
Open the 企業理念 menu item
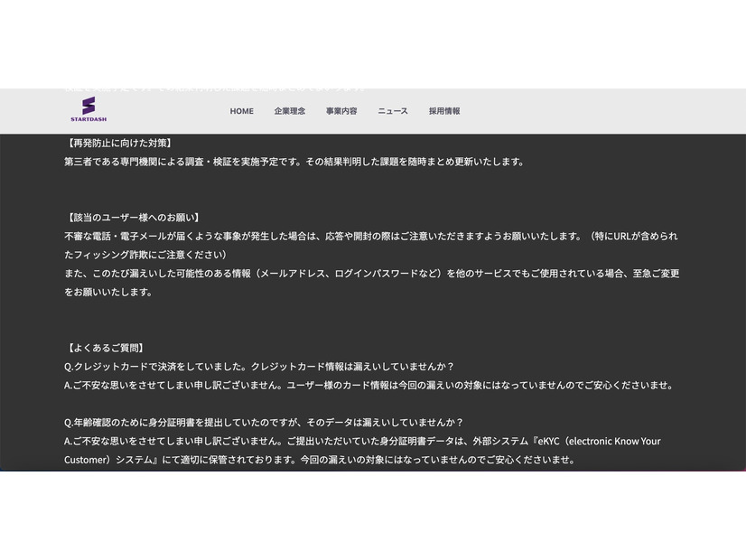[x=290, y=111]
